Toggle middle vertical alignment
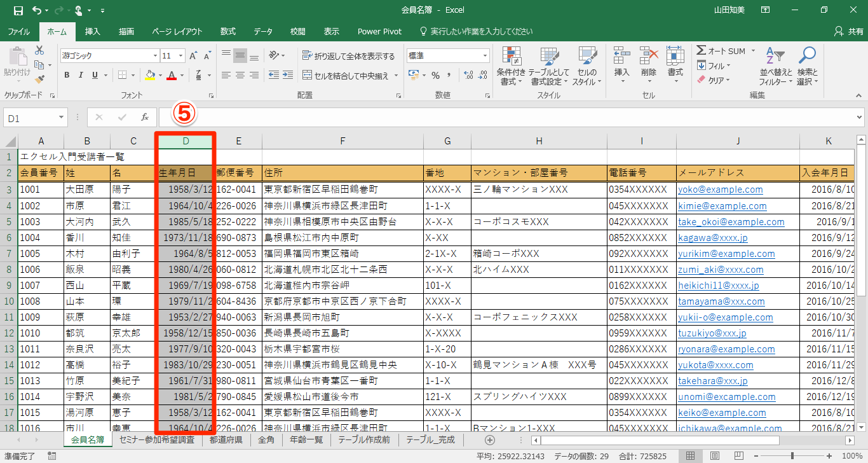The image size is (868, 463). click(240, 56)
